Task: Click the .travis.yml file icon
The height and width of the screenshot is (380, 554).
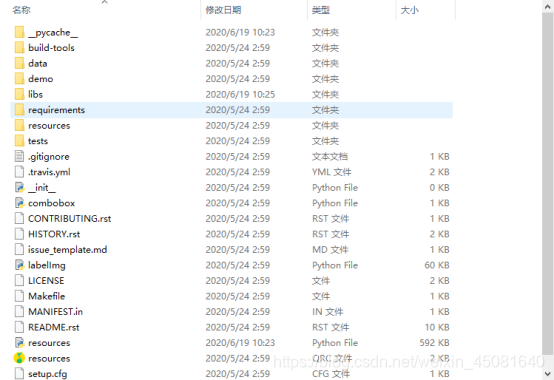Action: pos(19,172)
